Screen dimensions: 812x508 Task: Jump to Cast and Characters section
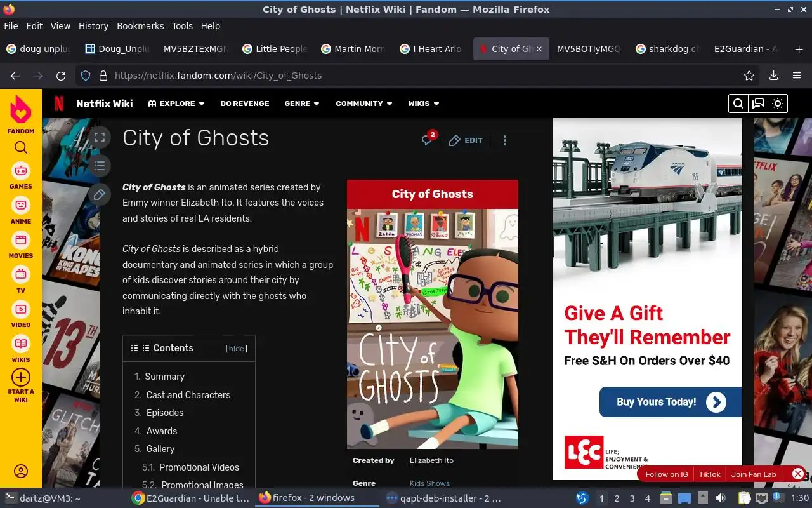(x=188, y=395)
